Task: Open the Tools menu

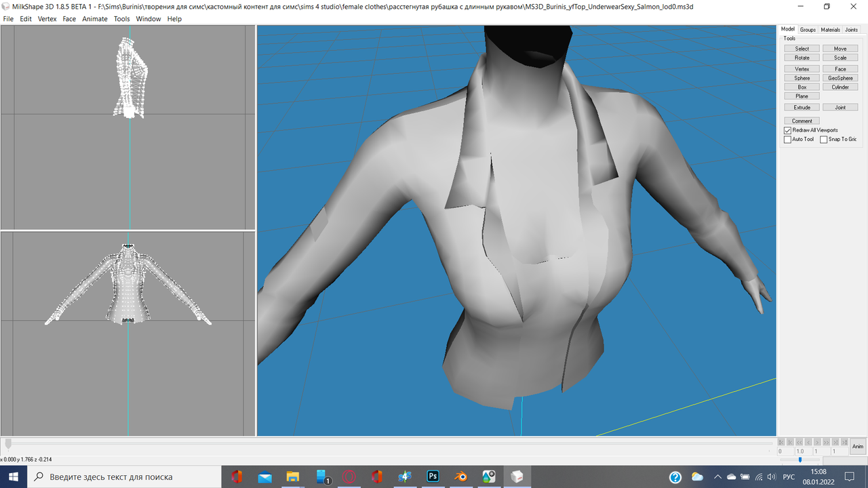Action: pyautogui.click(x=122, y=19)
